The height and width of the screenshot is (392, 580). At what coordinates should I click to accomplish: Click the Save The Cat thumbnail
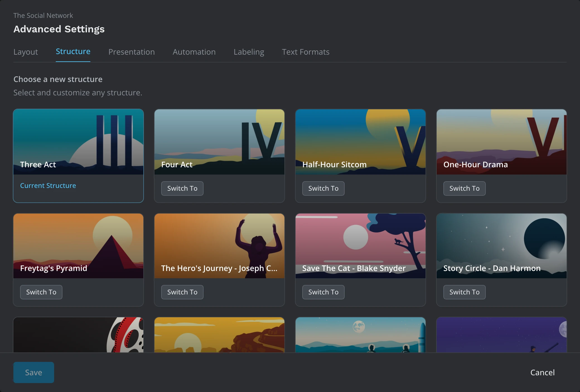361,246
